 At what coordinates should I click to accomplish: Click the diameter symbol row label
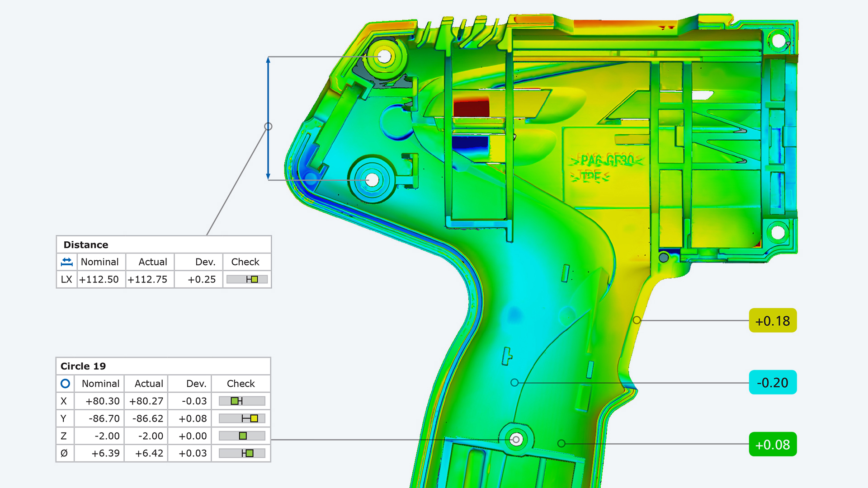(64, 453)
